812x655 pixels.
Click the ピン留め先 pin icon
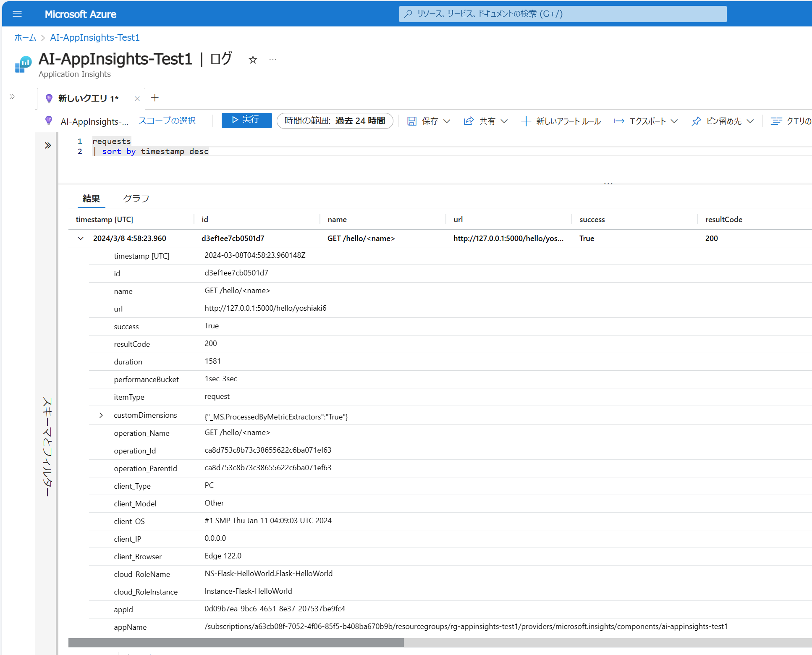(696, 121)
